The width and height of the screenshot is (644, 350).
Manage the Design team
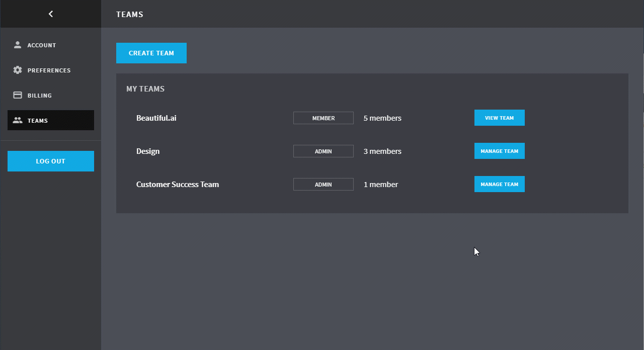point(499,151)
